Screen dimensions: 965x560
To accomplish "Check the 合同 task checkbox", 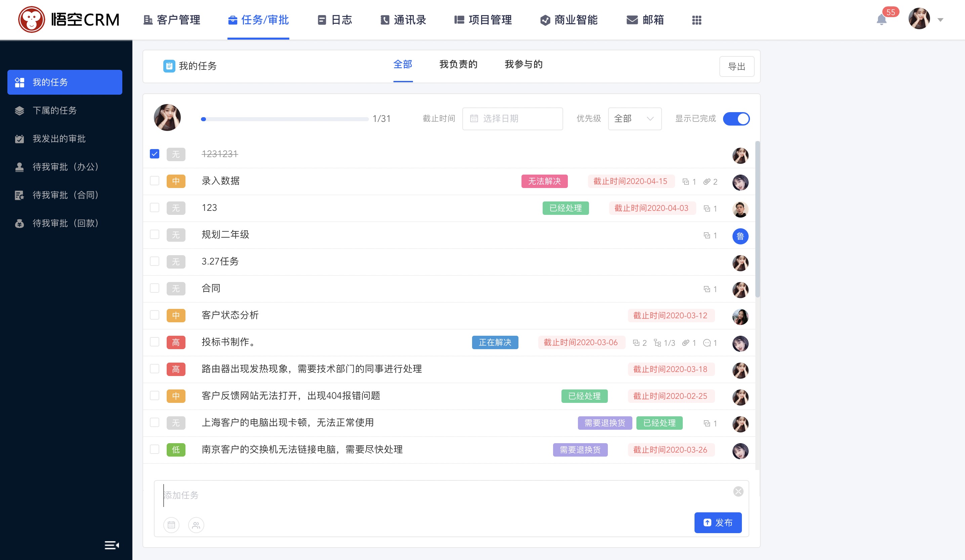I will [154, 288].
